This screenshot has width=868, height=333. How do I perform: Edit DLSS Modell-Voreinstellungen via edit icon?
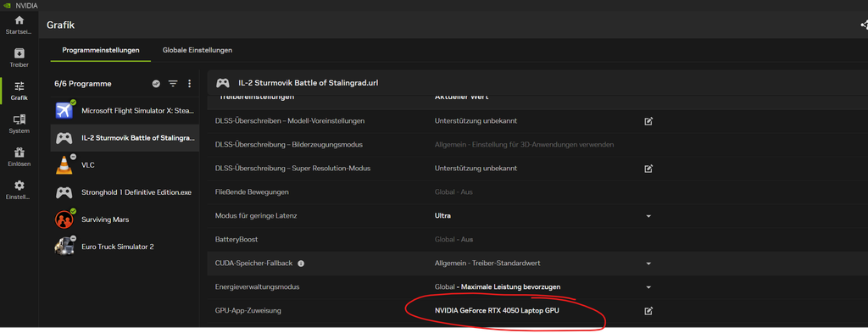tap(648, 121)
